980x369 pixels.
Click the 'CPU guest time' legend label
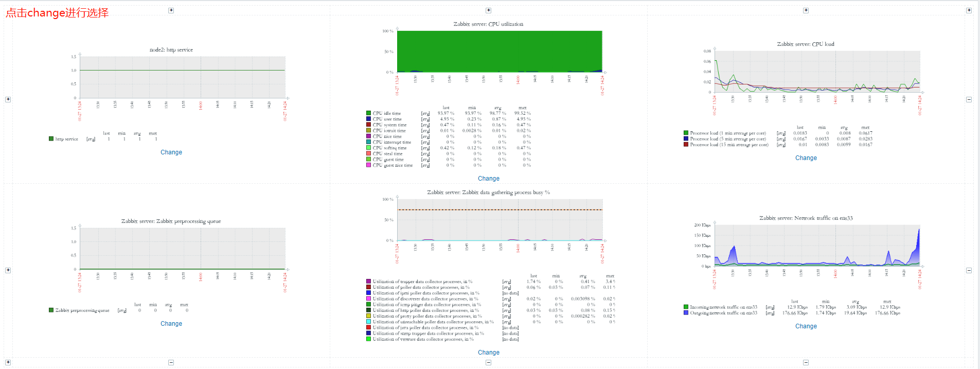pos(388,160)
